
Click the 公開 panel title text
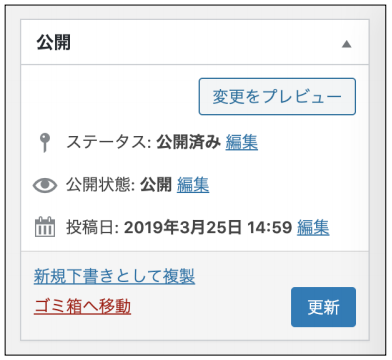pyautogui.click(x=54, y=42)
